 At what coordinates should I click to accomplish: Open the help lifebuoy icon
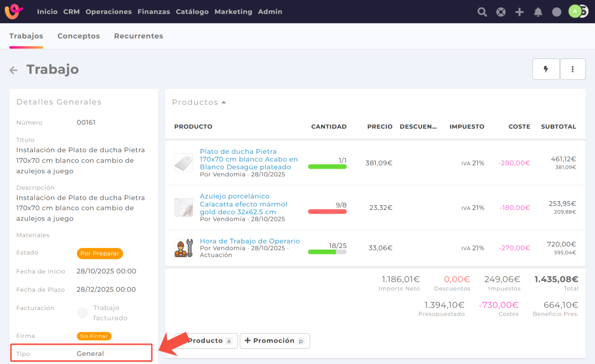tap(501, 12)
